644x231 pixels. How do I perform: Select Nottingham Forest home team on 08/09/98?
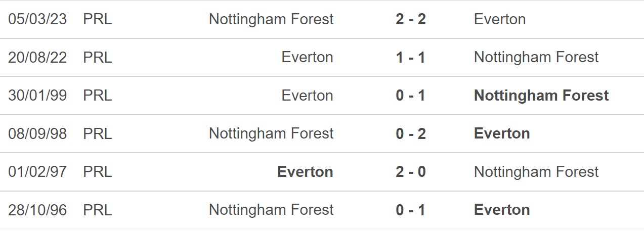point(271,133)
